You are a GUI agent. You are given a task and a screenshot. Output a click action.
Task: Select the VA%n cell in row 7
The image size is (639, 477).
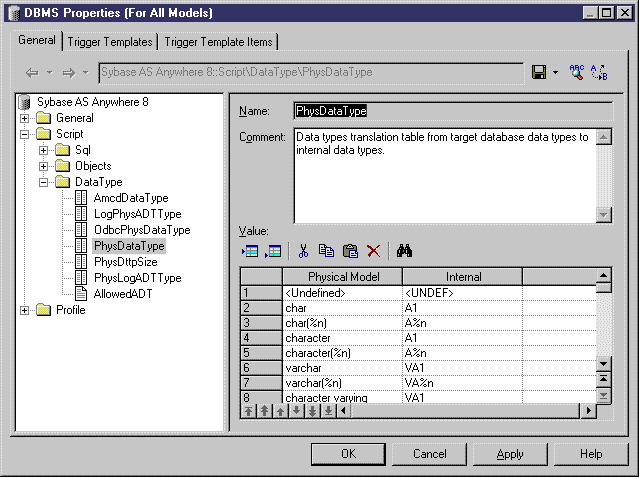coord(463,383)
